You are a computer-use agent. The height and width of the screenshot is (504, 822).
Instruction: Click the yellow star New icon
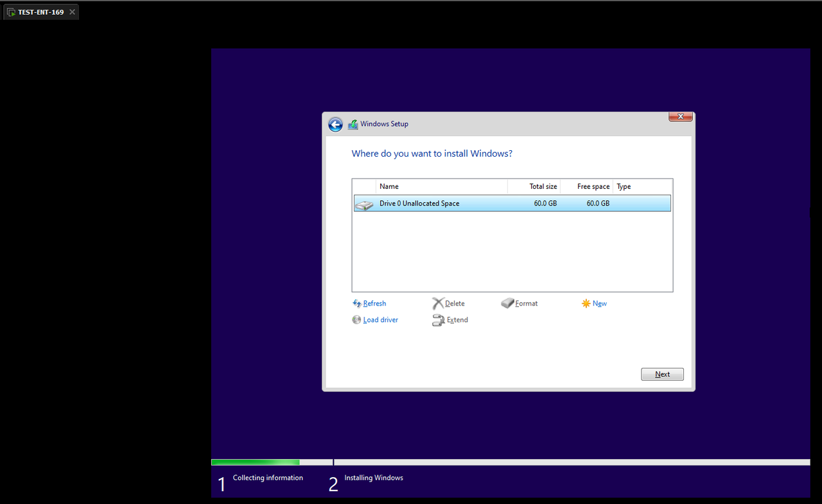click(x=586, y=303)
